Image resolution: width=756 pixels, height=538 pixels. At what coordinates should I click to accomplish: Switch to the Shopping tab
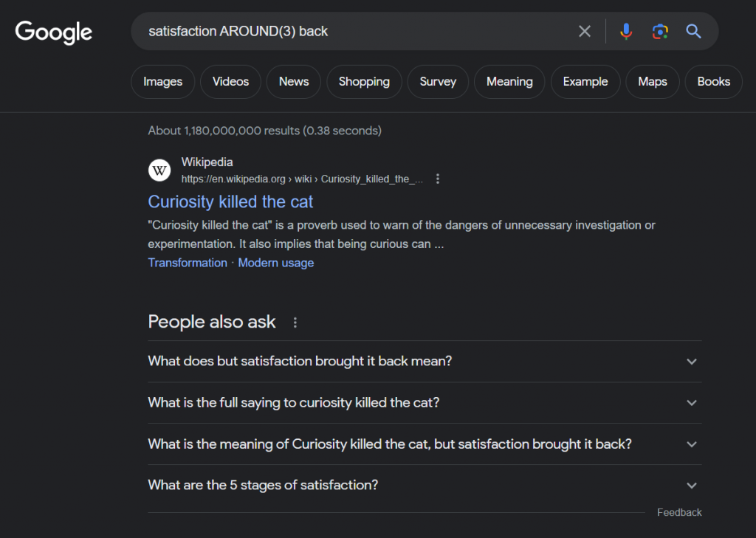tap(364, 82)
